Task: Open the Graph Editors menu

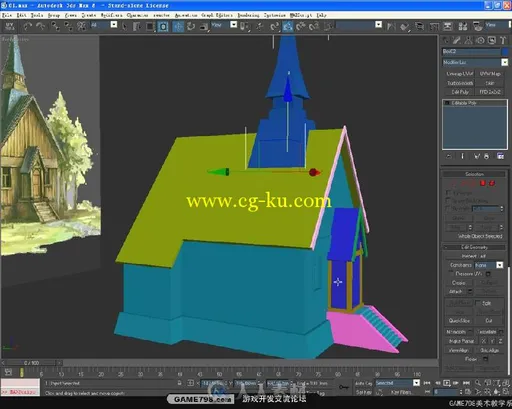Action: click(x=217, y=15)
